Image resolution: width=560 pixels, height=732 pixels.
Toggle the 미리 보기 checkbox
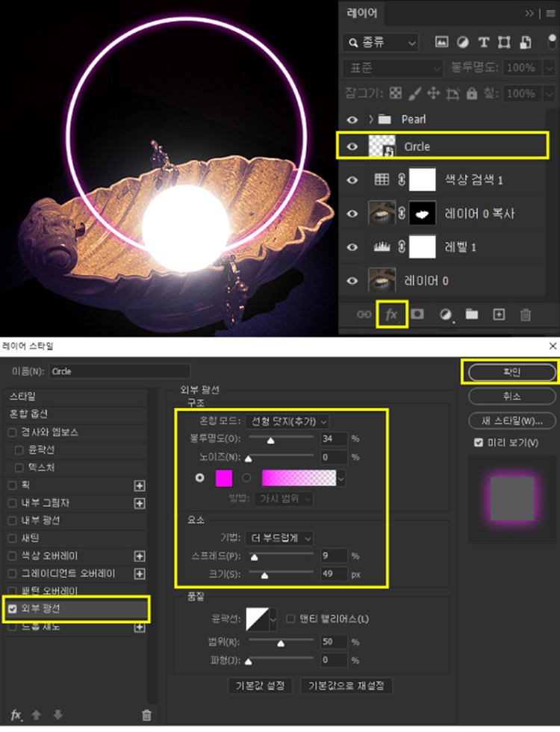(x=479, y=442)
